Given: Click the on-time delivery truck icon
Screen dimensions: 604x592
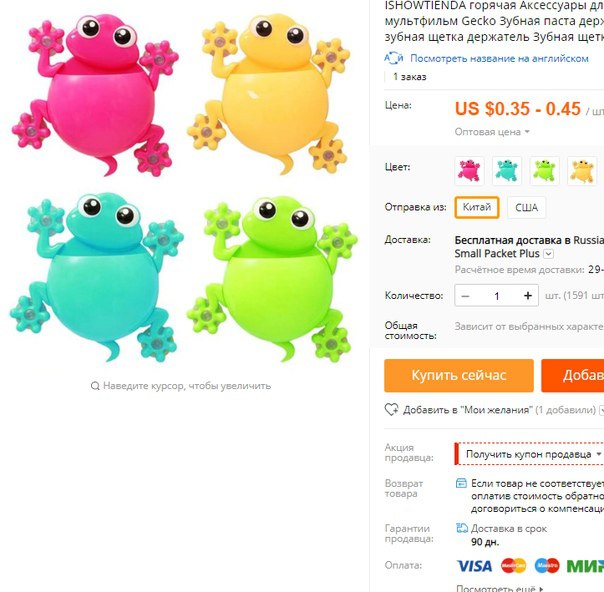Looking at the screenshot, I should [461, 528].
